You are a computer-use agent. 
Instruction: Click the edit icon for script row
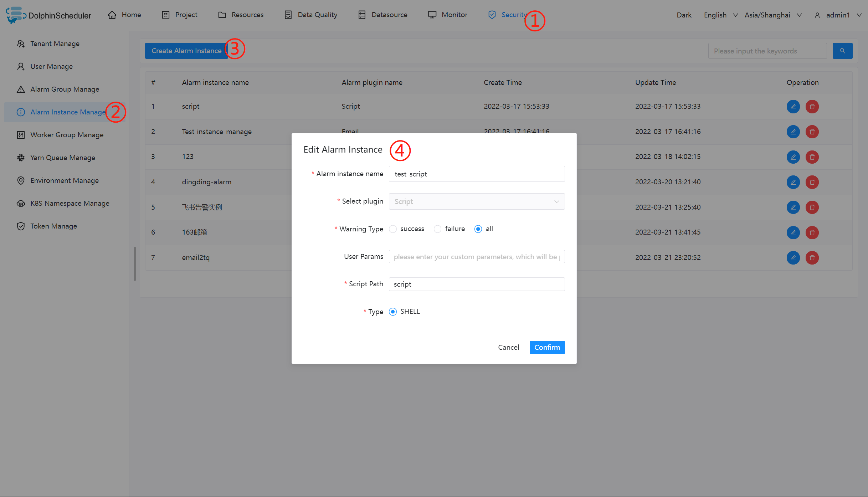click(x=793, y=106)
